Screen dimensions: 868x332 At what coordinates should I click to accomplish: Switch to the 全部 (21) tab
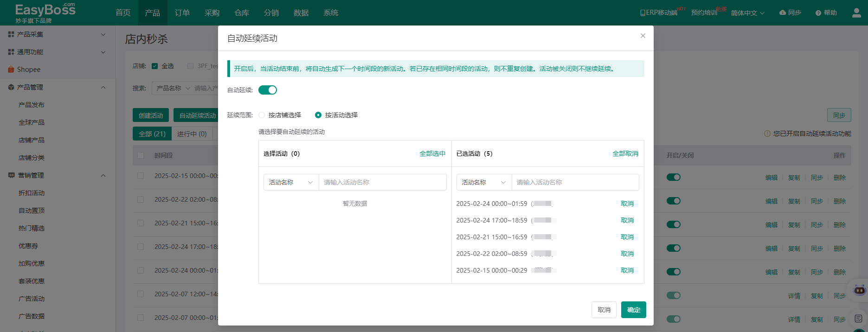click(152, 134)
